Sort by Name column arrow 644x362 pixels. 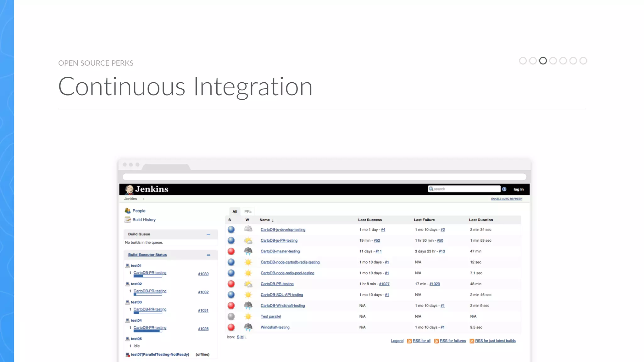click(x=273, y=220)
